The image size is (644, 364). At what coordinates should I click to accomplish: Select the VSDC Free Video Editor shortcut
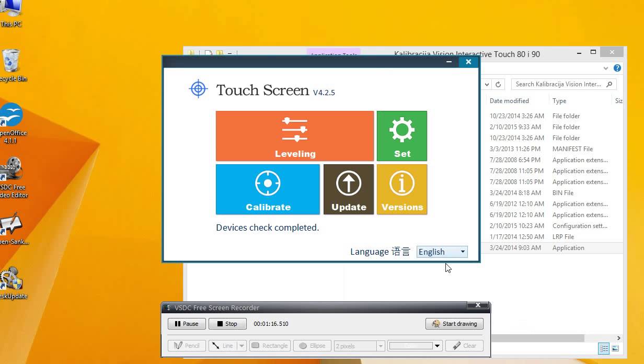tap(13, 178)
